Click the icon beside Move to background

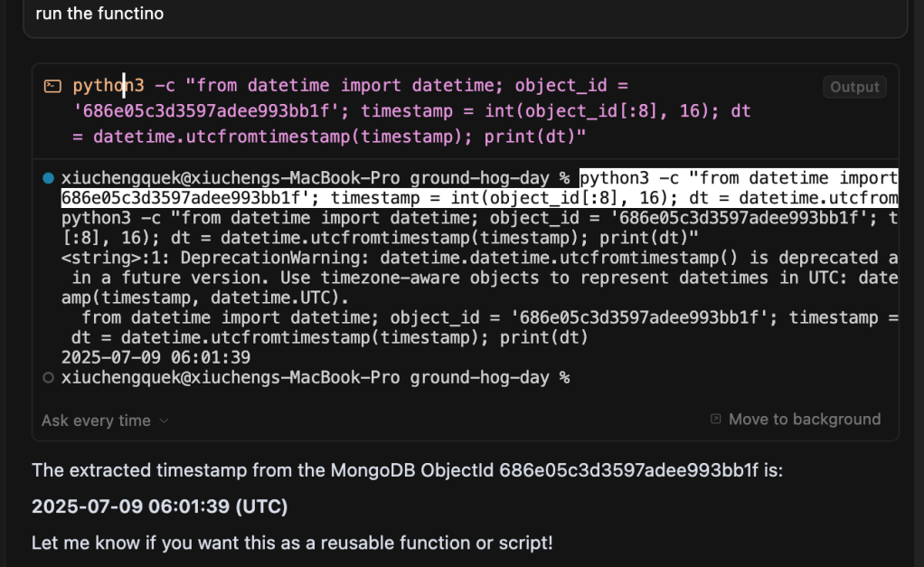click(x=716, y=420)
